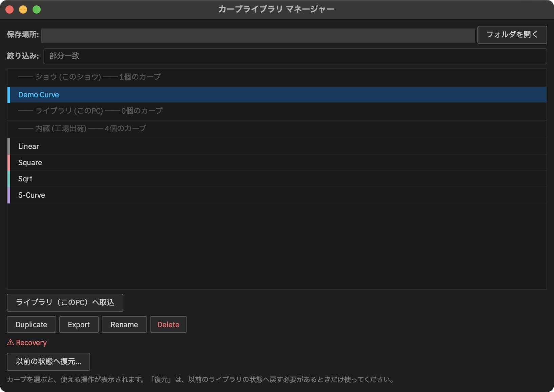Viewport: 554px width, 392px height.
Task: Export the selected curve
Action: pos(79,325)
